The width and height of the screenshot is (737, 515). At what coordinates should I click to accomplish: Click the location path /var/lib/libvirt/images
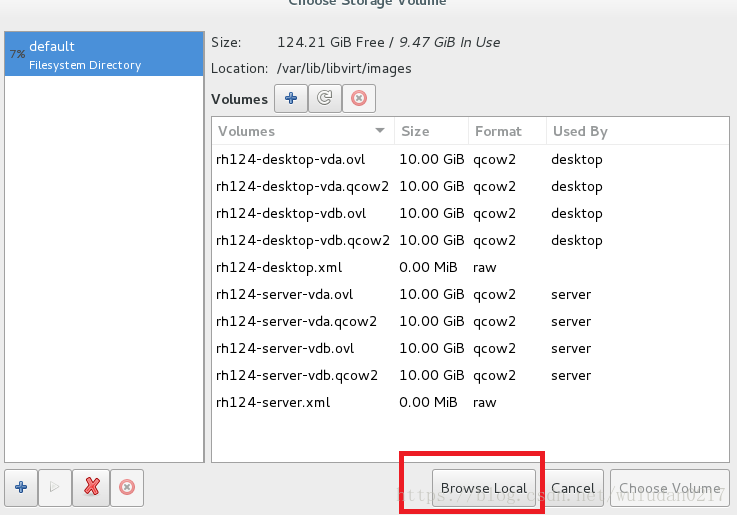pos(344,69)
